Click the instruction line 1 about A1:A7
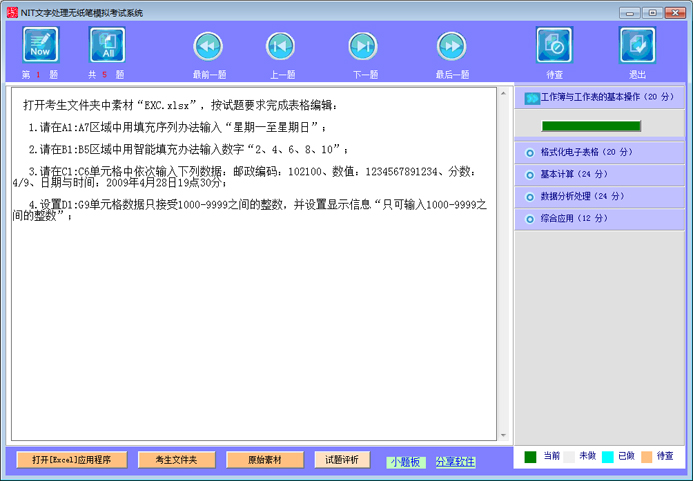693x481 pixels. pyautogui.click(x=177, y=128)
